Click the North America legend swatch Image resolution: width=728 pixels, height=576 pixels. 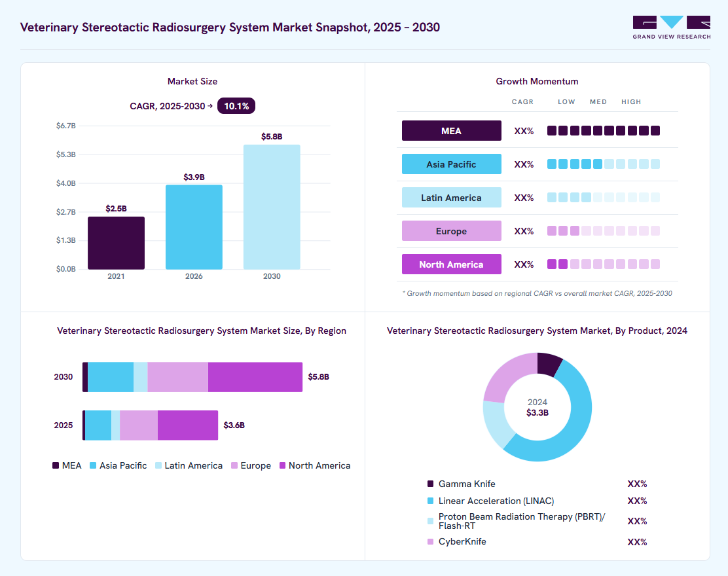[x=282, y=465]
